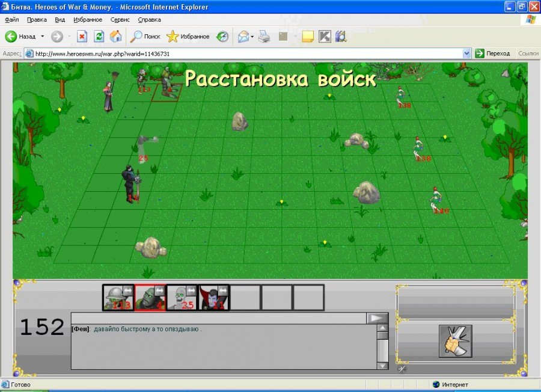
Task: Start the battle with the sword-in-fist icon
Action: point(456,341)
